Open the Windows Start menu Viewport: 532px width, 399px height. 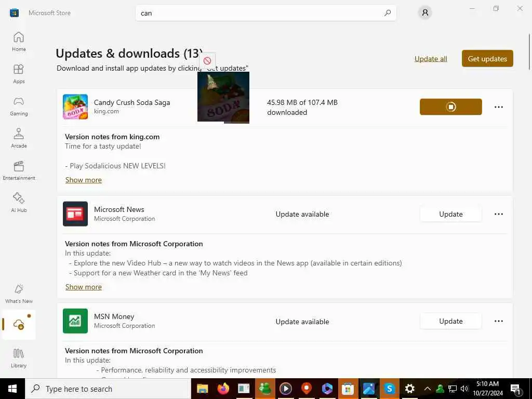12,389
